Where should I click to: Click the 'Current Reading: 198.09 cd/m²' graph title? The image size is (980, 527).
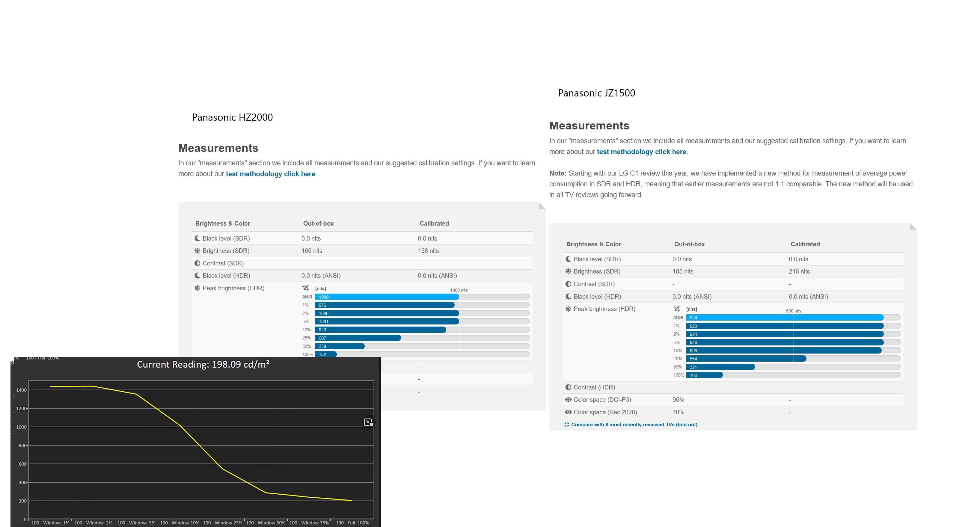(x=203, y=365)
